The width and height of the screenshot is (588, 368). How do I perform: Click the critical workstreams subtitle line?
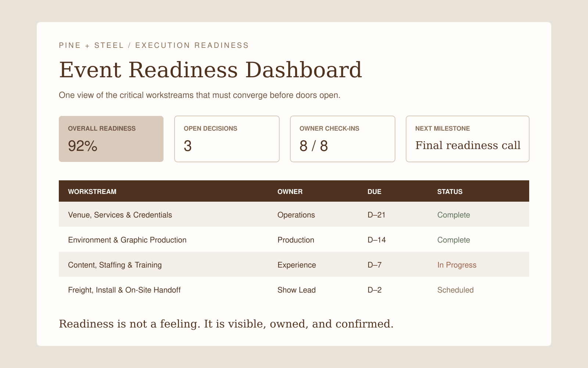[x=200, y=95]
